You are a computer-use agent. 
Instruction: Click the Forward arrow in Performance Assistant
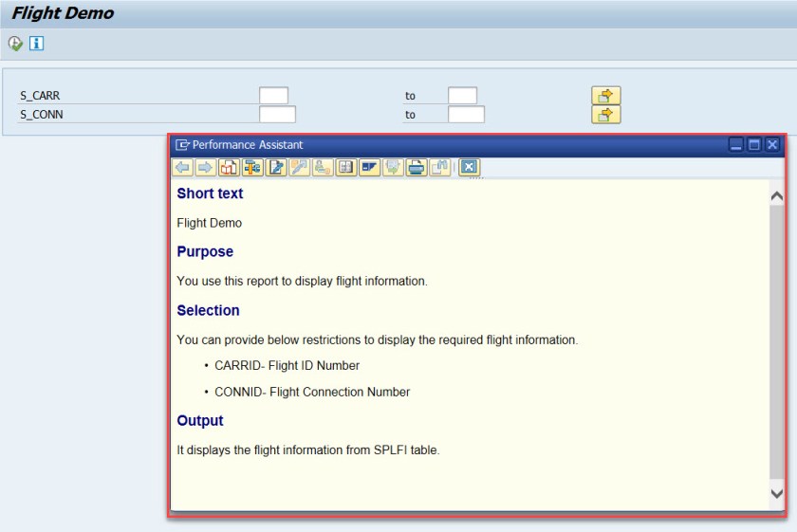pyautogui.click(x=205, y=168)
